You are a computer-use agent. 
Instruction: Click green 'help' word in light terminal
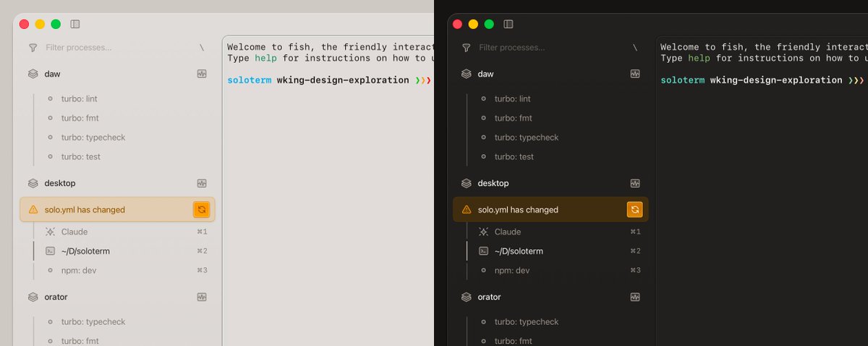(x=265, y=58)
